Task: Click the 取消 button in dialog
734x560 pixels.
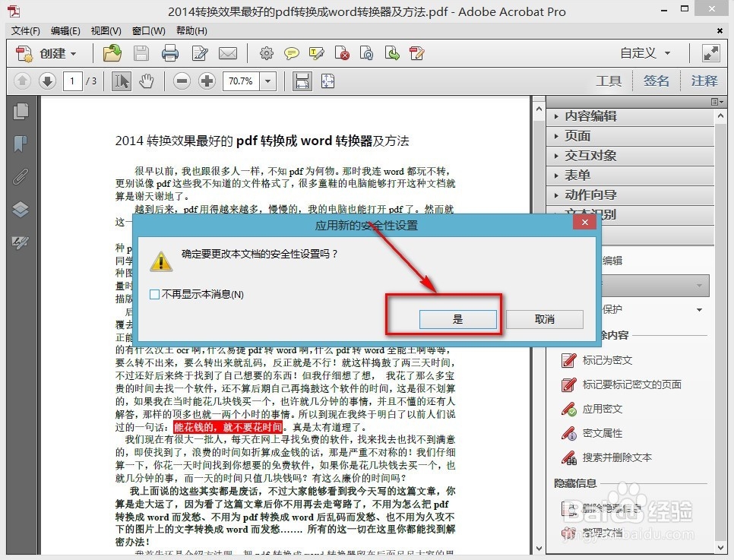Action: 544,319
